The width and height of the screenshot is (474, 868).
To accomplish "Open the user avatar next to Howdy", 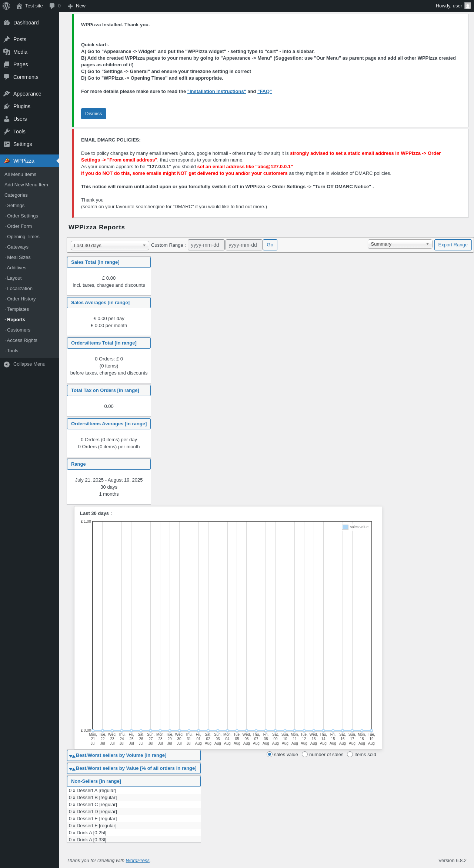I will click(468, 6).
